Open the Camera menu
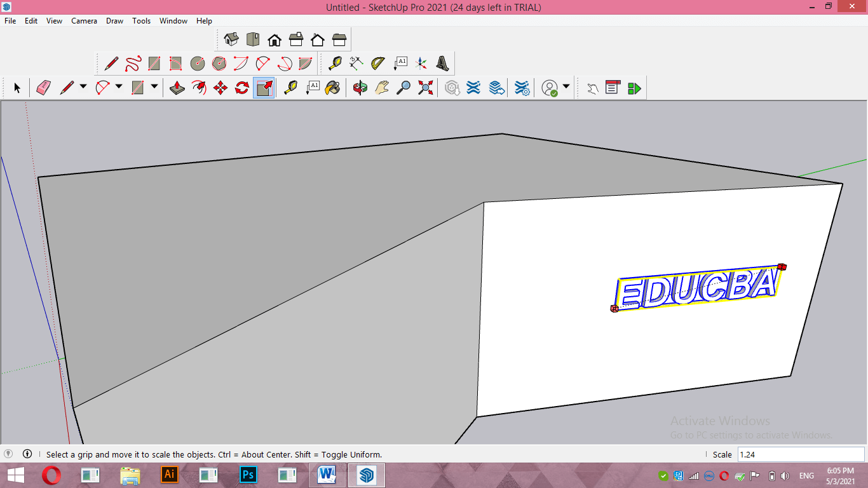868x488 pixels. coord(84,21)
